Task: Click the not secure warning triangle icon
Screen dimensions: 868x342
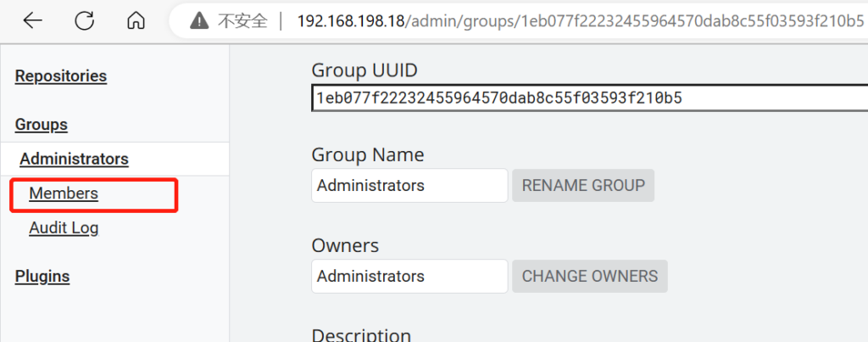Action: (x=198, y=21)
